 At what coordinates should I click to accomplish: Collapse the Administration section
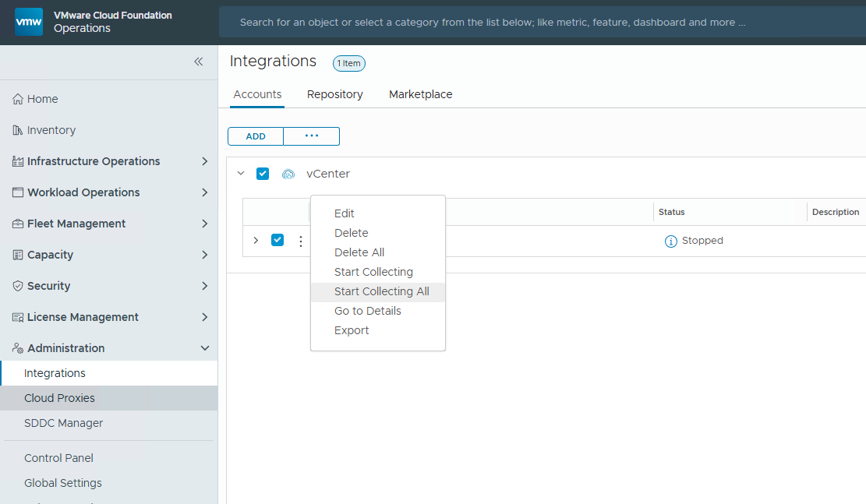(204, 348)
